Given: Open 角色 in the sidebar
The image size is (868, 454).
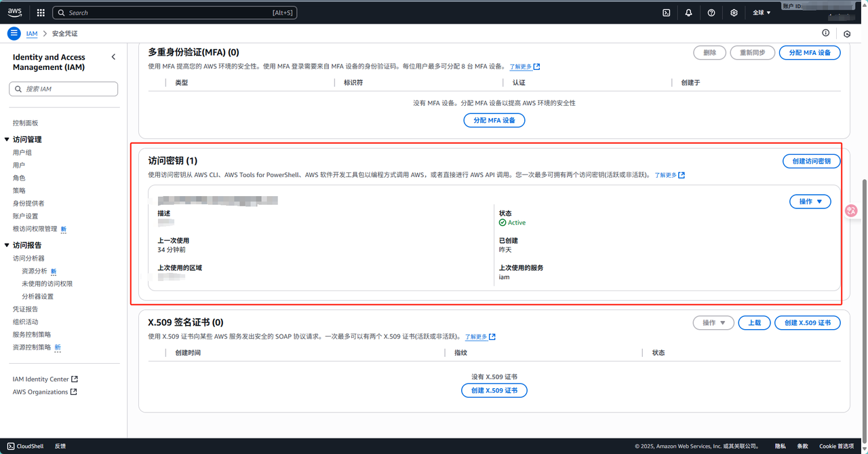Looking at the screenshot, I should coord(19,178).
